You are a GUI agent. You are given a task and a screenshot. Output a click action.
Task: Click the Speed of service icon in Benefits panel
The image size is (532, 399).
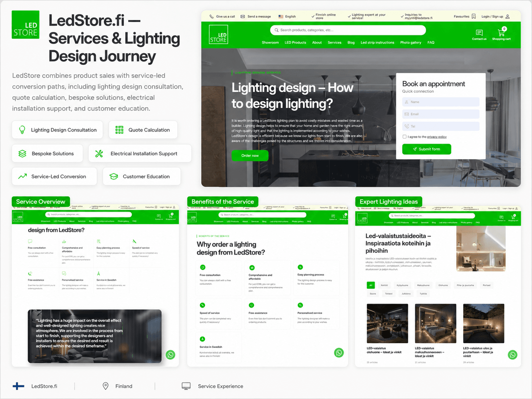[x=202, y=305]
